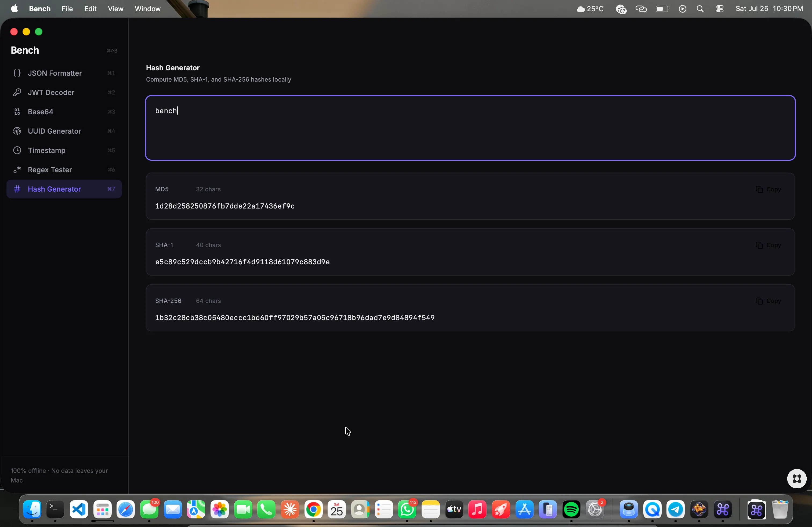Select the MD5 hash value text
The image size is (812, 527).
coord(225,206)
